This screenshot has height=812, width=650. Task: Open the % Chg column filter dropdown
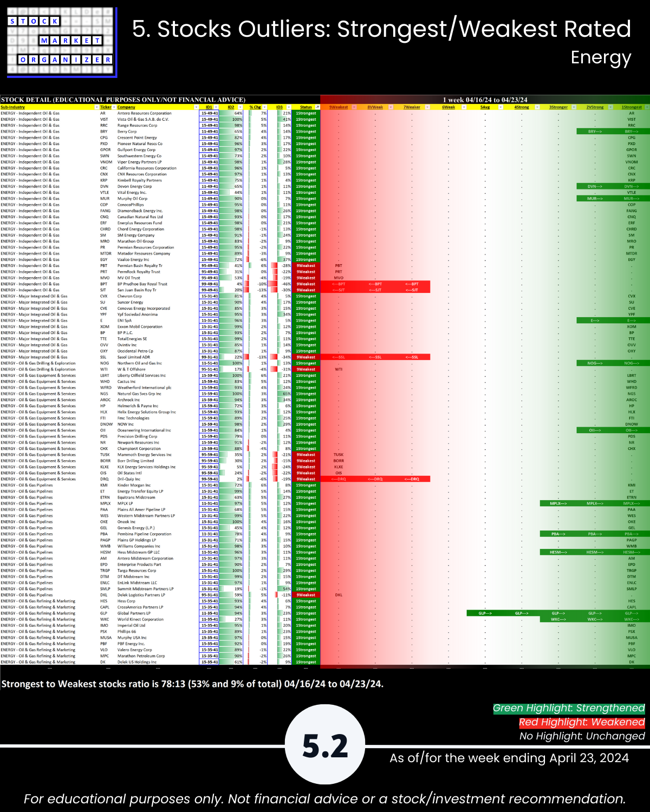tap(265, 107)
